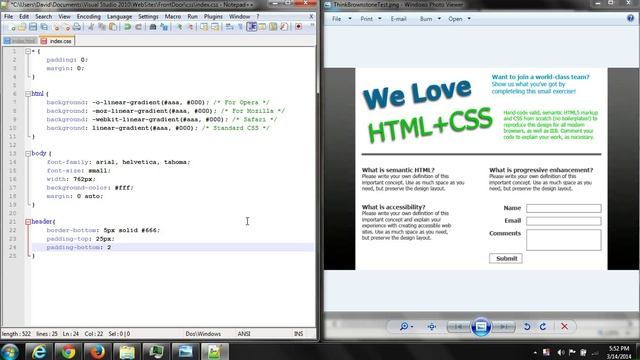Click the volume speaker icon in system tray

(561, 352)
